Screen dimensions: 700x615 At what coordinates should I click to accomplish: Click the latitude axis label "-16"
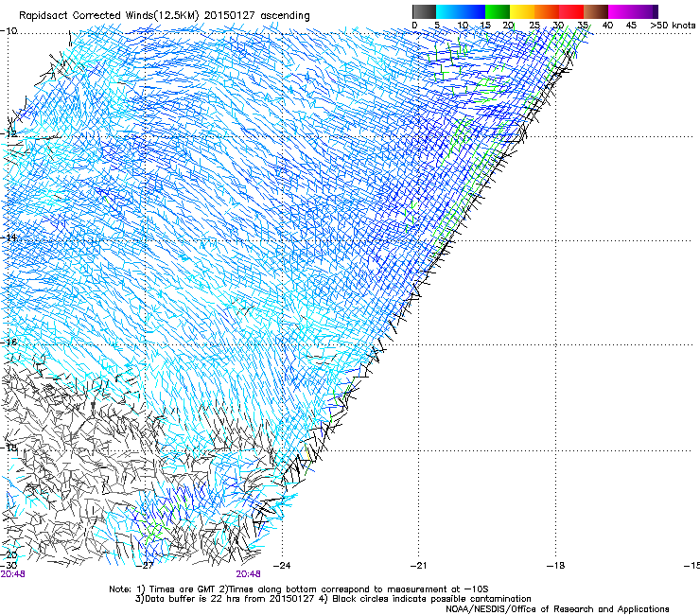pos(9,342)
